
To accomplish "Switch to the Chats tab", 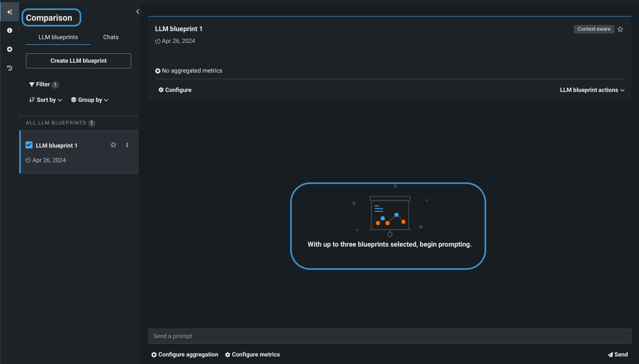I will coord(111,37).
